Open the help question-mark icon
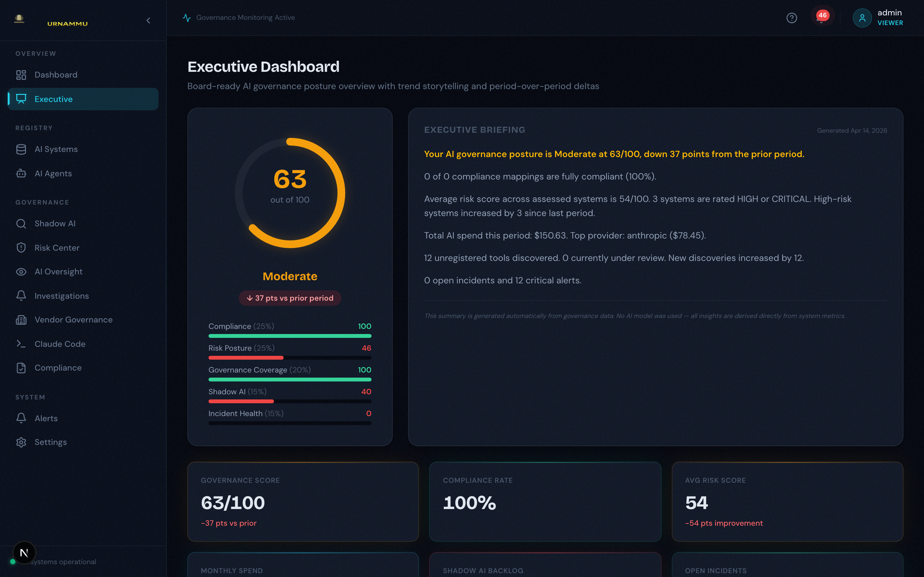 point(792,18)
